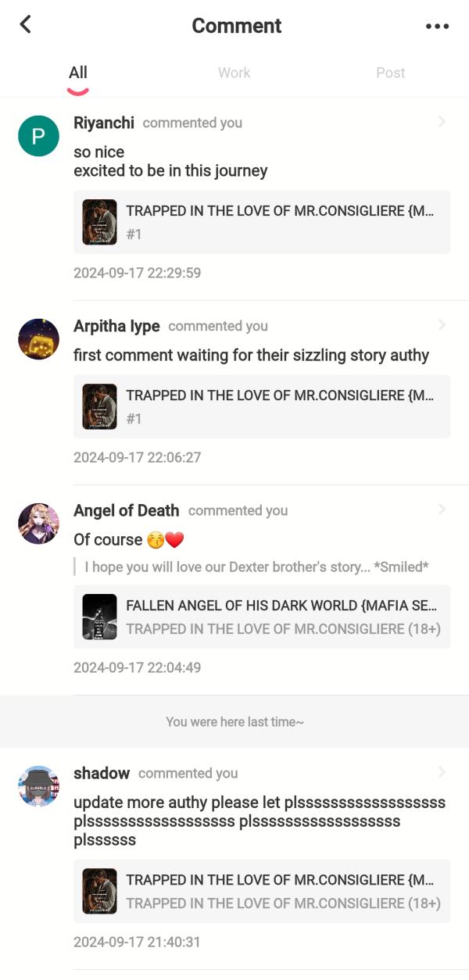Image resolution: width=469 pixels, height=980 pixels.
Task: Click the TRAPPED IN THE LOVE chapter #1 card
Action: (x=260, y=221)
